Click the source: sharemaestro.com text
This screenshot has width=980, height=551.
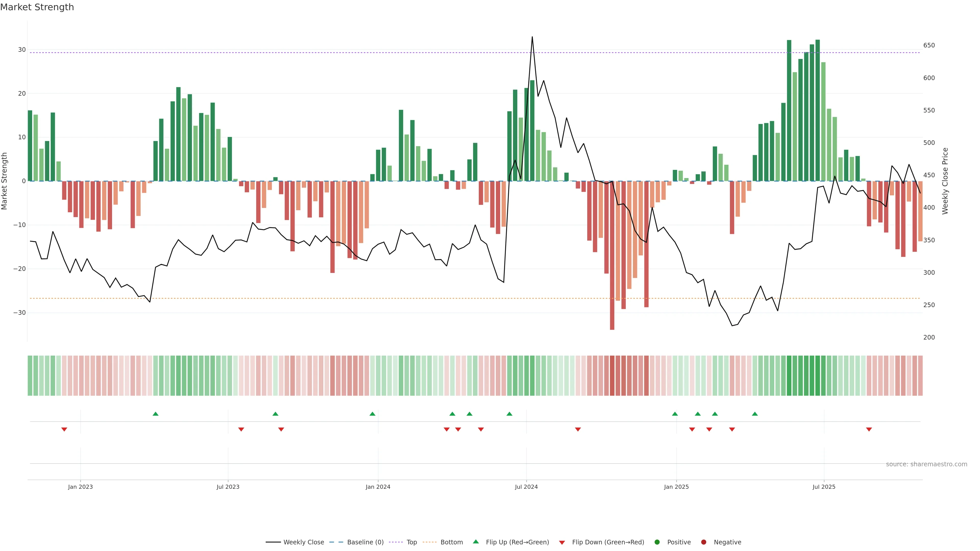pyautogui.click(x=926, y=464)
